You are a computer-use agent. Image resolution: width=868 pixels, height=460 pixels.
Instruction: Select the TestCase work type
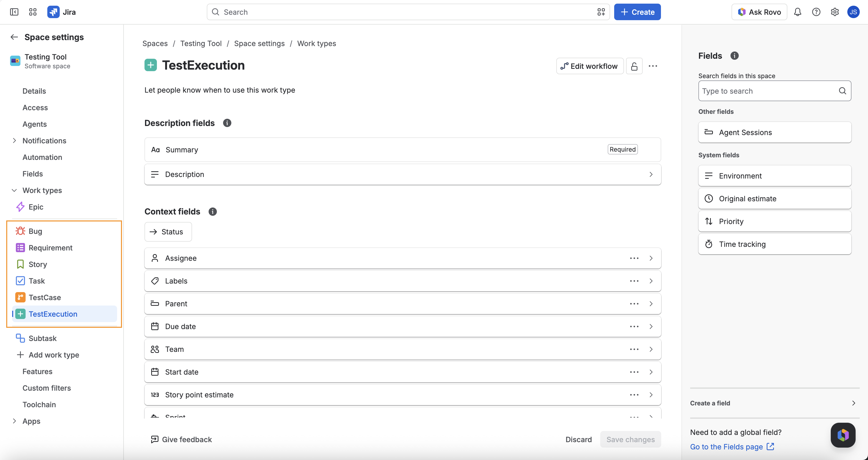pos(64,297)
